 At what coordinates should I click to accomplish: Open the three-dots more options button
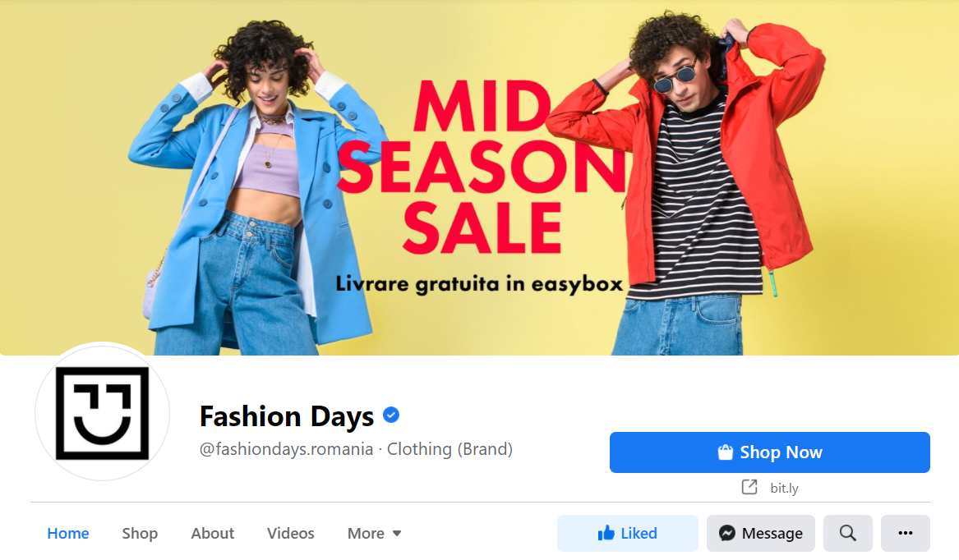[x=906, y=533]
